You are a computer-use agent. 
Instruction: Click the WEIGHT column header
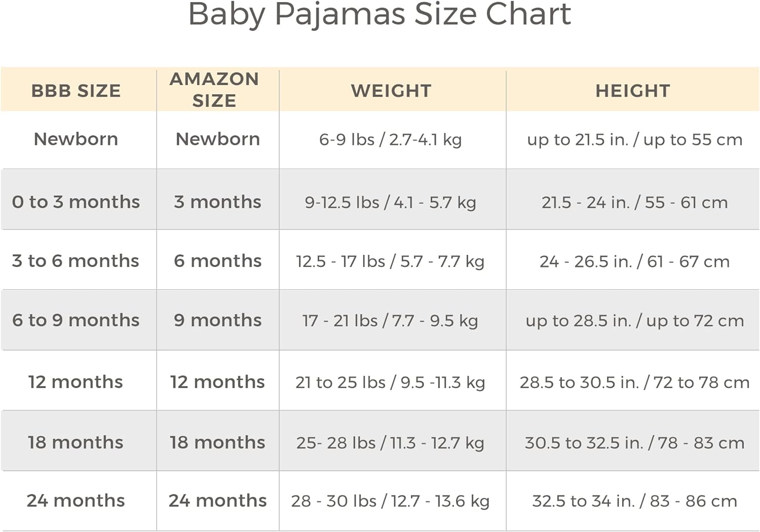point(391,91)
